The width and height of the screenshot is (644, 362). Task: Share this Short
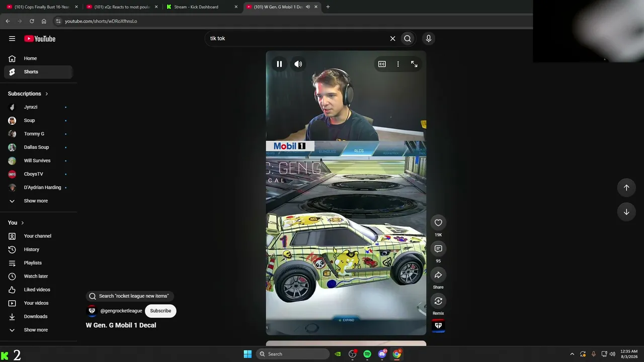coord(438,275)
